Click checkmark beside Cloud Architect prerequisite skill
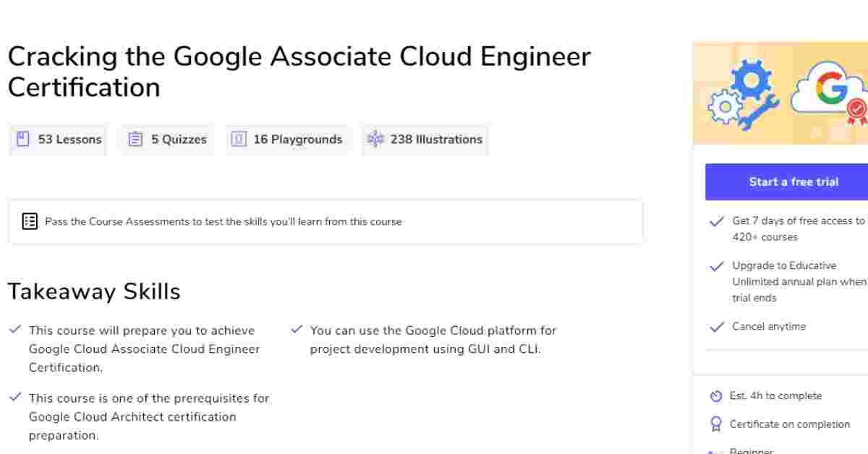 [14, 397]
